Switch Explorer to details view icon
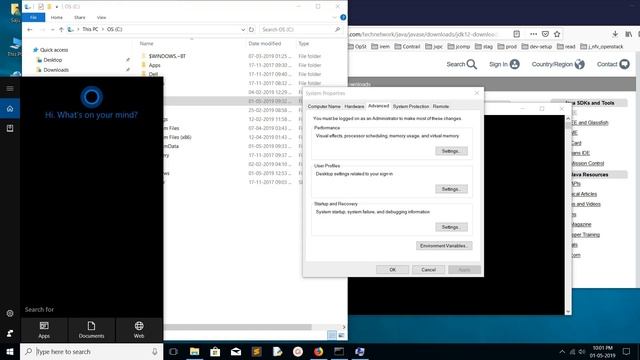640x360 pixels. (332, 335)
